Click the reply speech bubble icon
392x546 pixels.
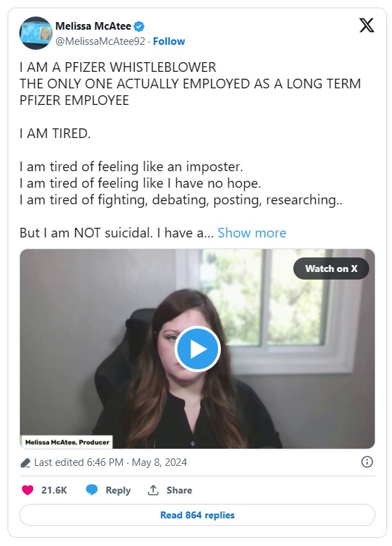click(92, 490)
